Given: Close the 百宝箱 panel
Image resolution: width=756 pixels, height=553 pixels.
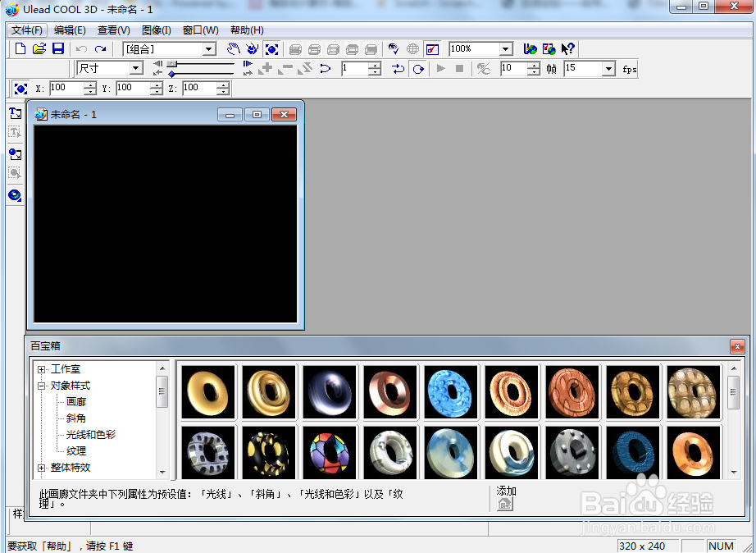Looking at the screenshot, I should point(737,346).
